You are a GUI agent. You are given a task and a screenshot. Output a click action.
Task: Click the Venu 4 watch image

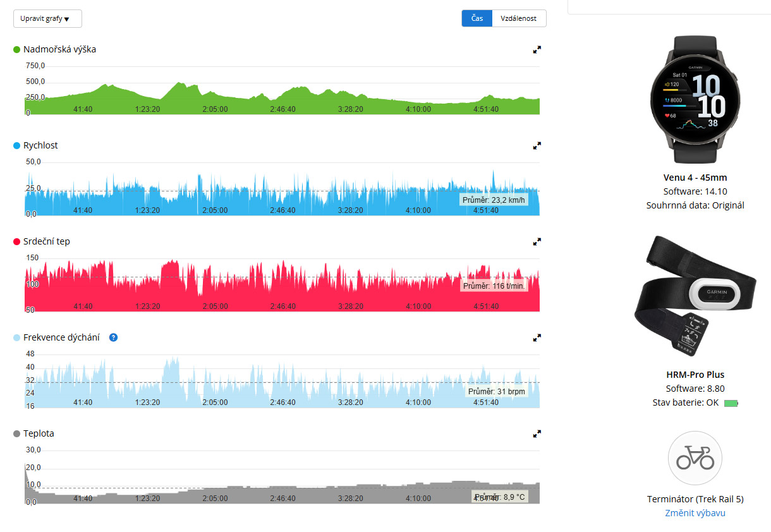click(x=695, y=98)
